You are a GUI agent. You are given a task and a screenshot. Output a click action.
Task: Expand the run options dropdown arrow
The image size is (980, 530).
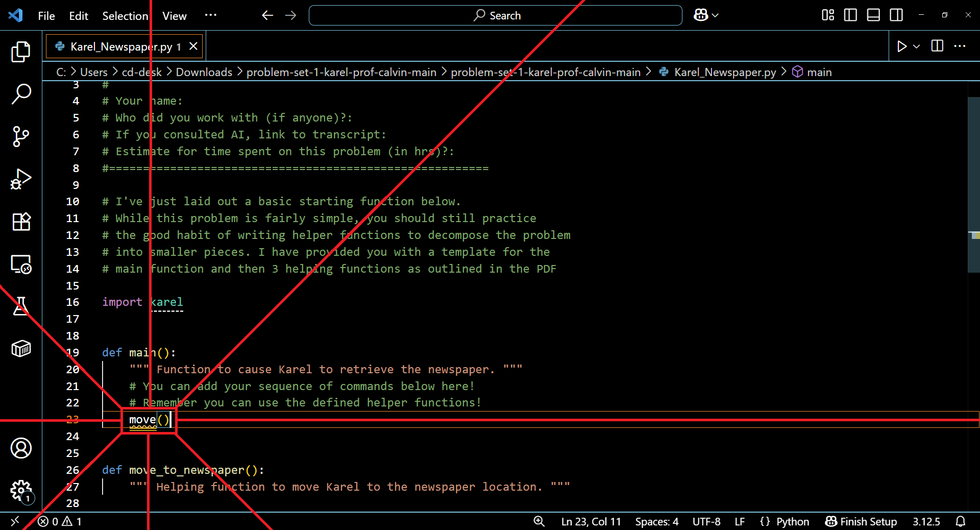pyautogui.click(x=917, y=46)
